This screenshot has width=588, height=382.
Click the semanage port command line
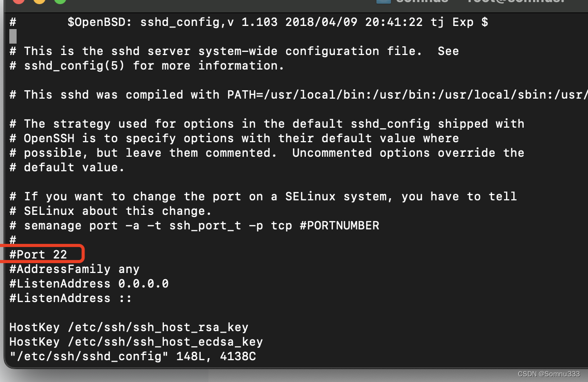click(x=194, y=225)
